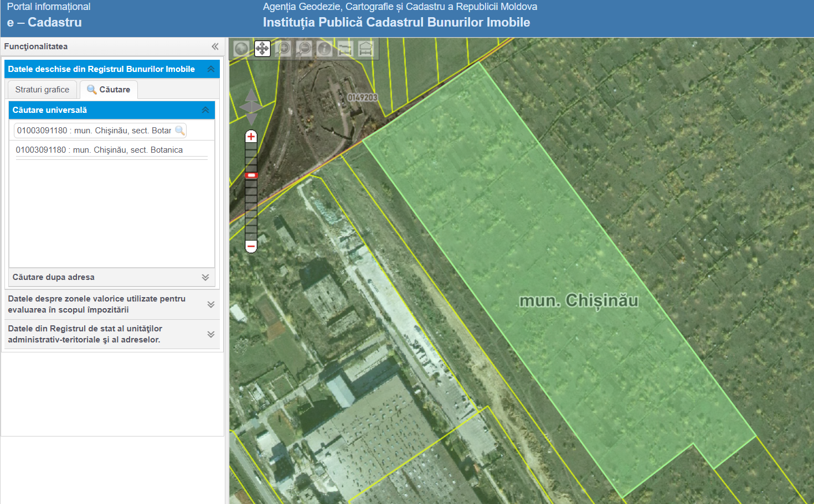Expand Datele din Registrul de stat section
The height and width of the screenshot is (504, 814).
211,334
